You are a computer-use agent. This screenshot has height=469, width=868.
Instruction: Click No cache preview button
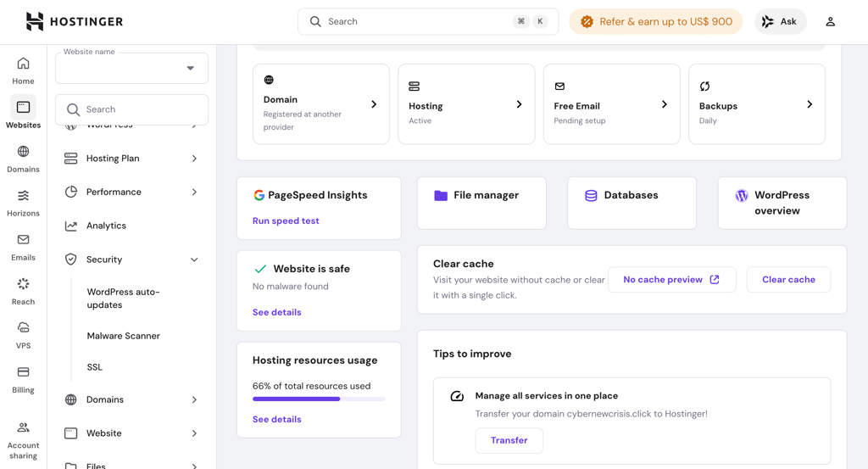(x=672, y=280)
